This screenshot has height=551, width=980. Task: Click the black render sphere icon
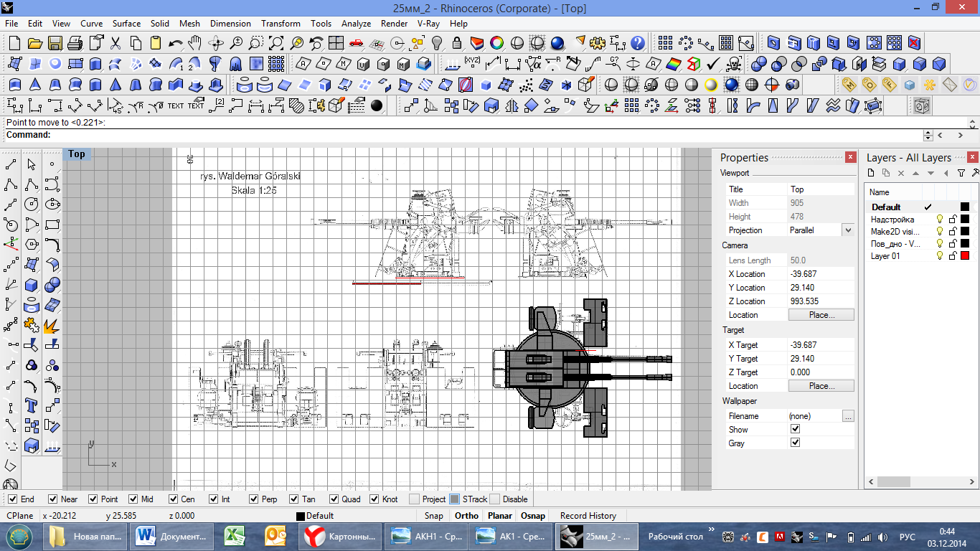pyautogui.click(x=377, y=105)
